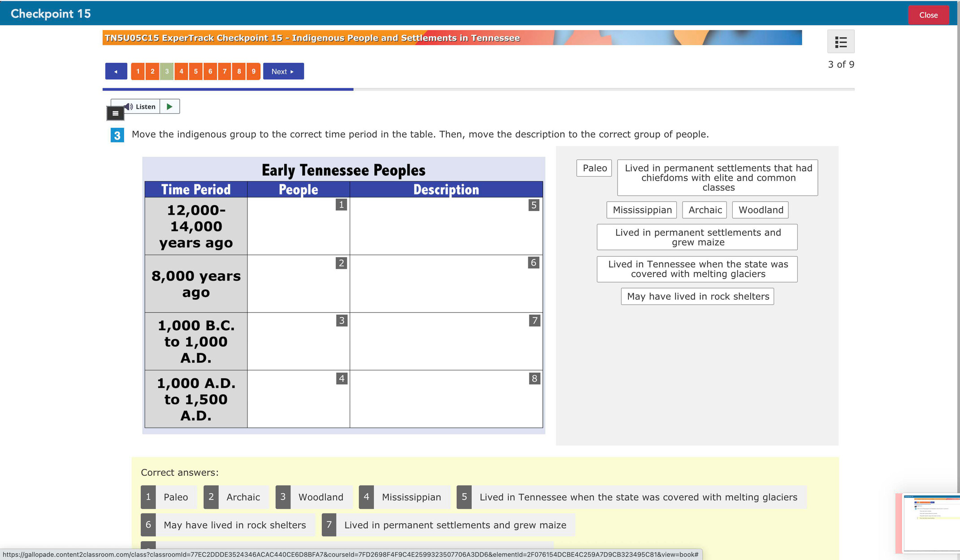Open the question list icon
Screen dimensions: 960x560
pos(840,42)
